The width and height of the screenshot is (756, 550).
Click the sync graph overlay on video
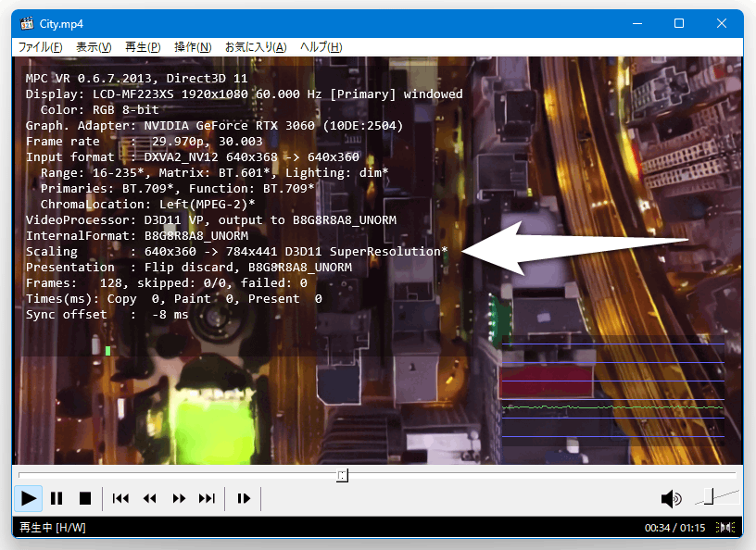(x=612, y=390)
